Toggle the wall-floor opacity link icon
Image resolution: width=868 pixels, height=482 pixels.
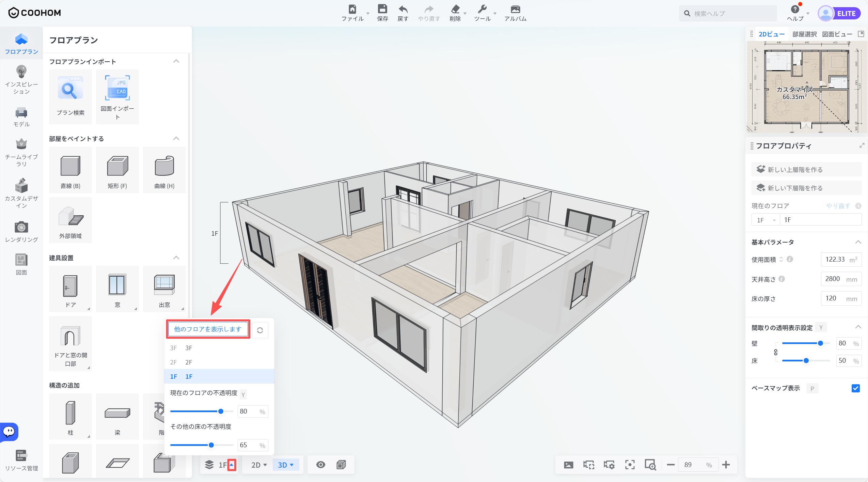776,352
